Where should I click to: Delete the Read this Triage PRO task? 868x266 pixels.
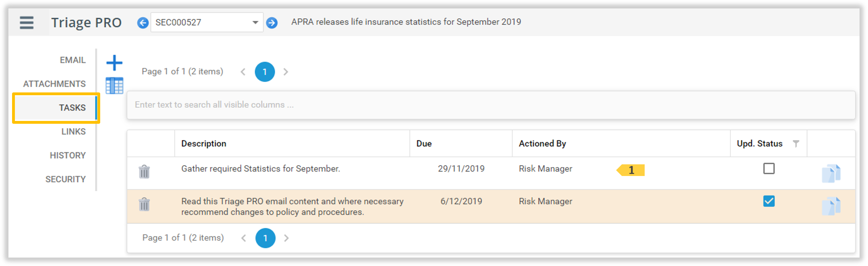point(144,205)
